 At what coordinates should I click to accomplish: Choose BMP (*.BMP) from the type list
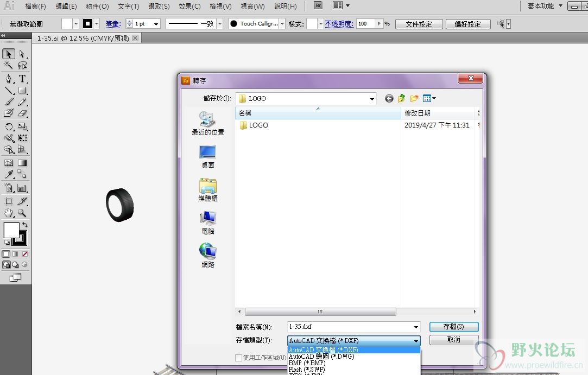pyautogui.click(x=354, y=363)
